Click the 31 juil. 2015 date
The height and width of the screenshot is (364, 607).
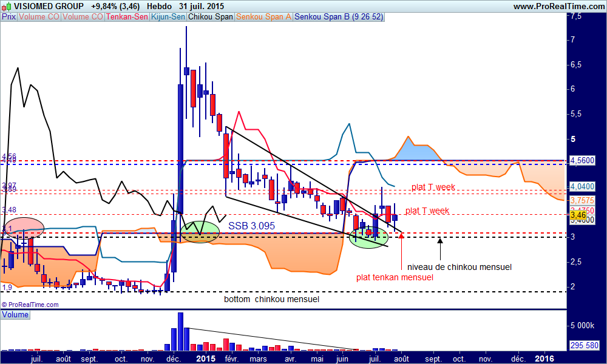click(x=202, y=6)
